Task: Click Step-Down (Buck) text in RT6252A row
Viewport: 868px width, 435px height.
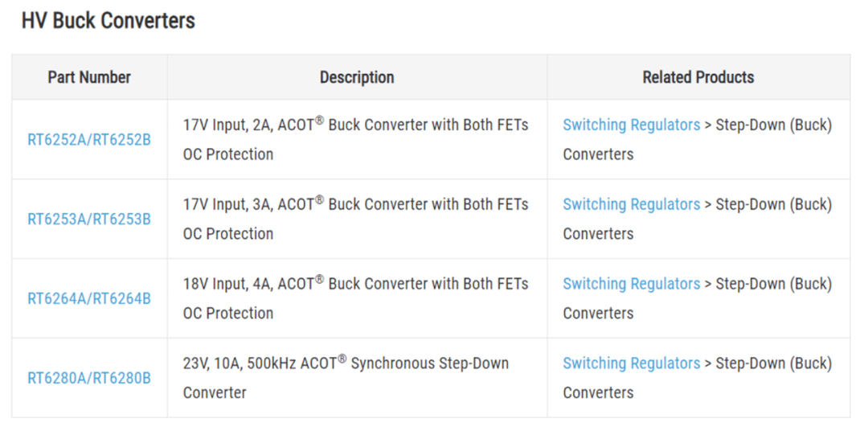Action: click(773, 125)
